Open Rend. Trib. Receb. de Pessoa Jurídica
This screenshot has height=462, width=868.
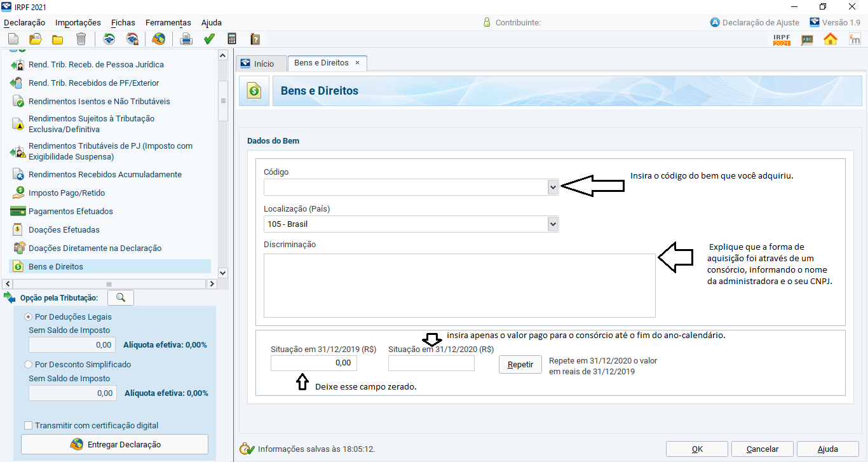tap(95, 65)
